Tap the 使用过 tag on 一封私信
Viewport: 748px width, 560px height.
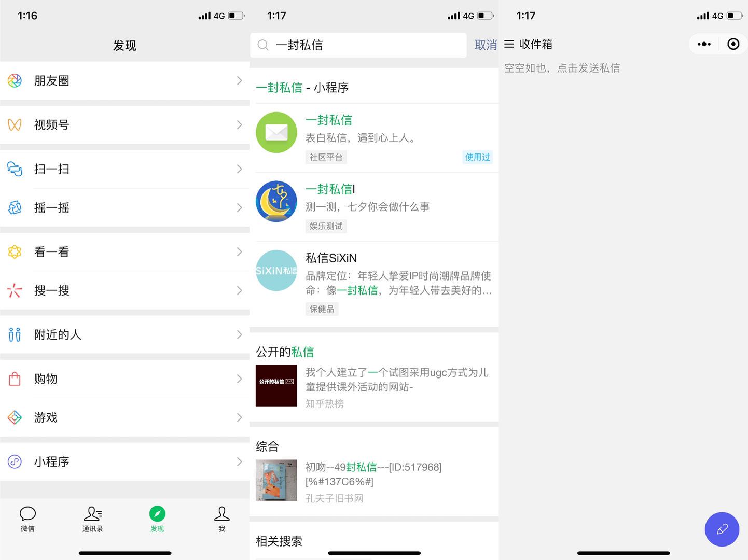pos(477,157)
